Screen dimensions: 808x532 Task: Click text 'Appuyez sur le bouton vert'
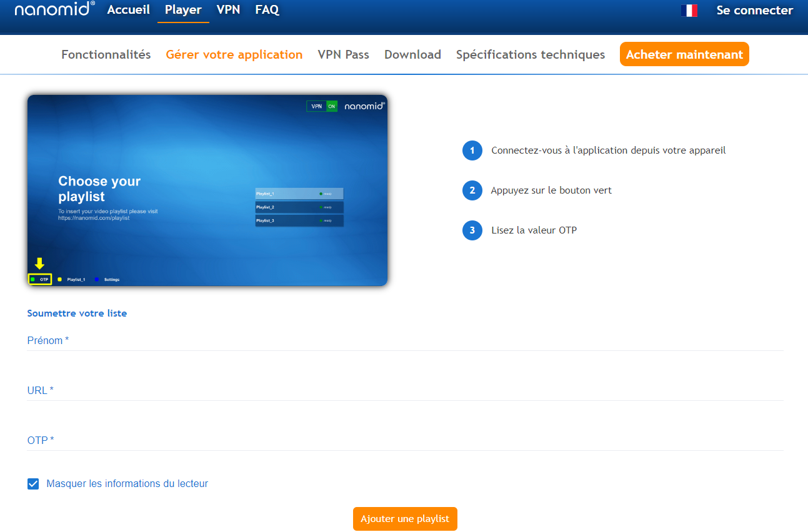point(551,190)
